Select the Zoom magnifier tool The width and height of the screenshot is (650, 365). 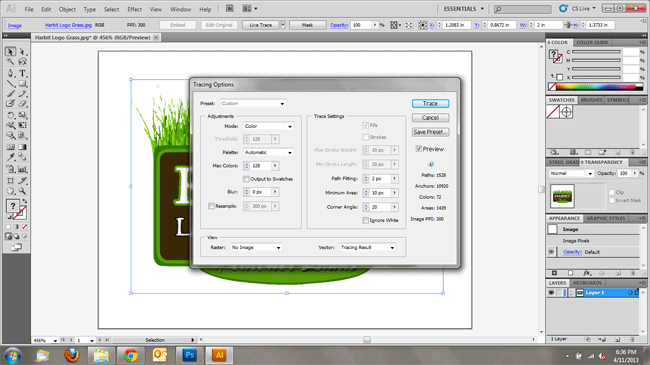click(x=22, y=191)
